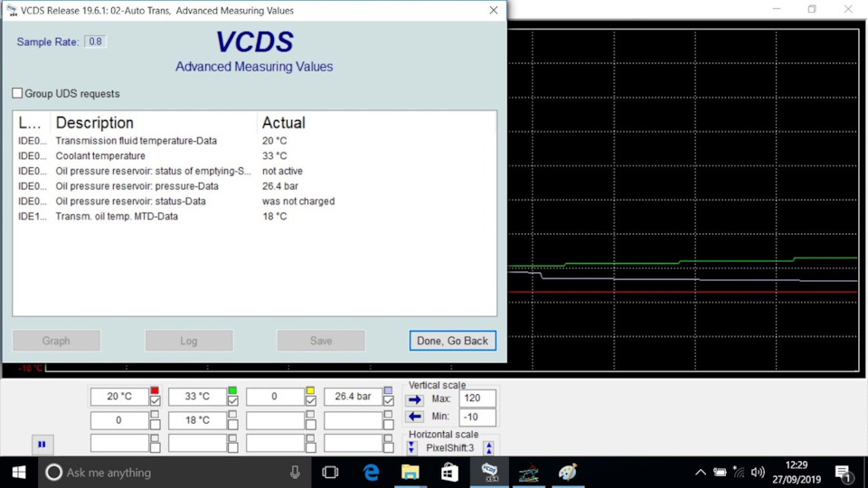The image size is (868, 488).
Task: Open the Action Center notifications icon
Action: (843, 473)
